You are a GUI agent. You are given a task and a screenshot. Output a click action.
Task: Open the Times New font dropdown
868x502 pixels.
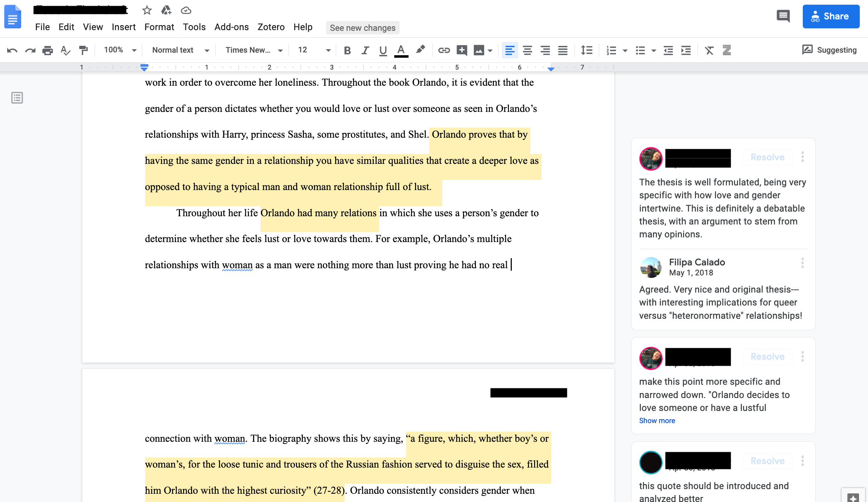tap(254, 50)
